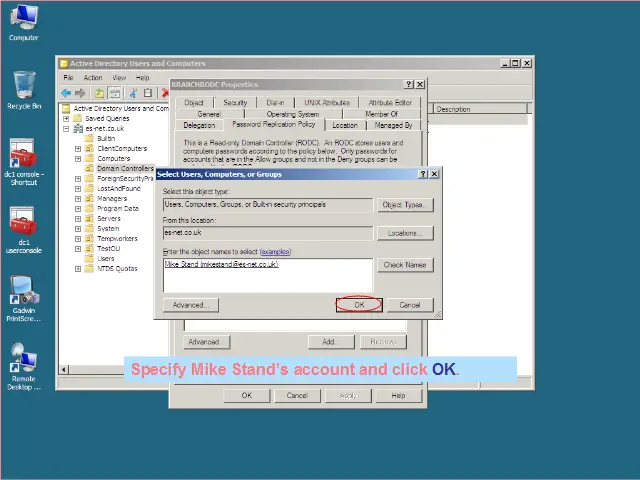Click the Back arrow in the toolbar

pos(66,93)
